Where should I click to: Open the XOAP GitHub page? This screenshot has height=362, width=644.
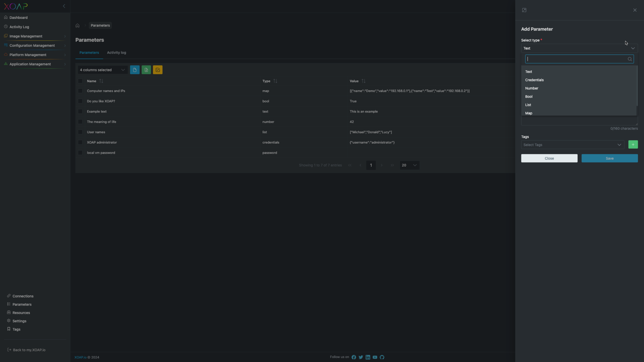pyautogui.click(x=382, y=357)
